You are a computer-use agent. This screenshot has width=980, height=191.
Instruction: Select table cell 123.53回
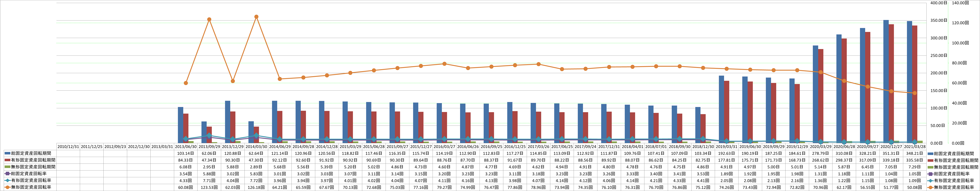click(209, 188)
